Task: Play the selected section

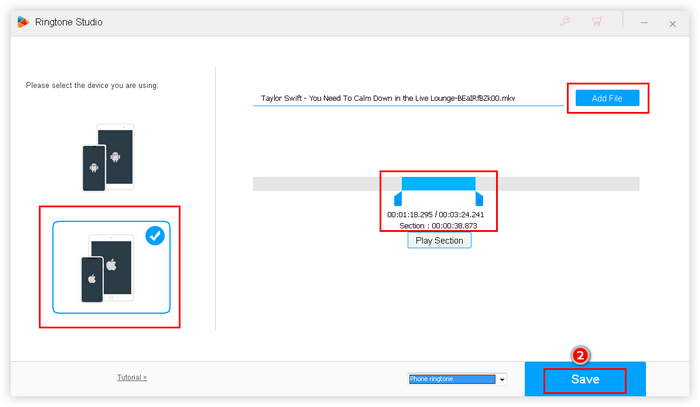Action: tap(439, 241)
